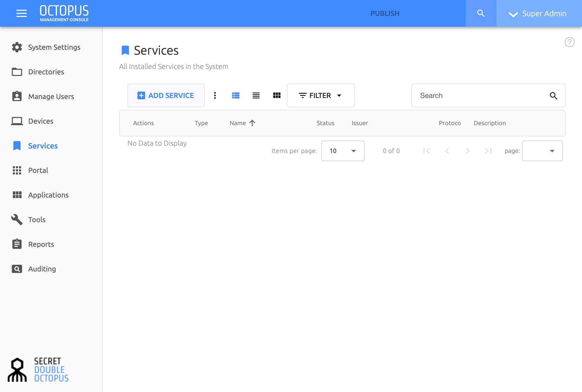This screenshot has width=582, height=392.
Task: Open the help question mark icon
Action: 569,42
